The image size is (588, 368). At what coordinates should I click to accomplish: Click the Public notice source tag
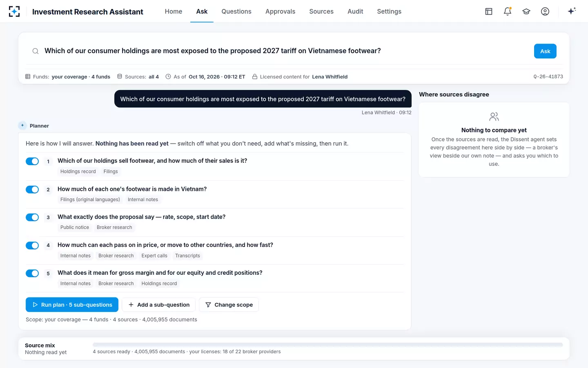(75, 227)
